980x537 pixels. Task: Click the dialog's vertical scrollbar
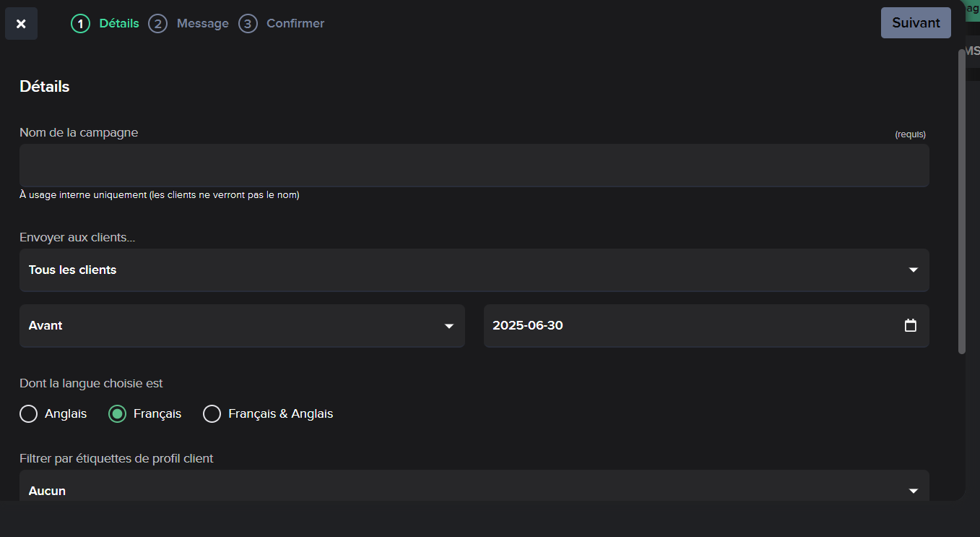[x=961, y=202]
